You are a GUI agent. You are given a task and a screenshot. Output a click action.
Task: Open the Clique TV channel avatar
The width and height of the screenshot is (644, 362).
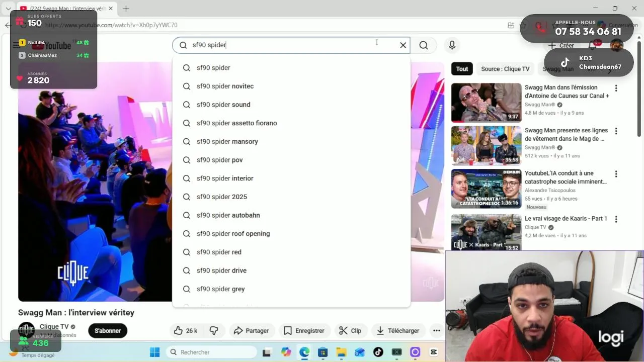pos(26,330)
